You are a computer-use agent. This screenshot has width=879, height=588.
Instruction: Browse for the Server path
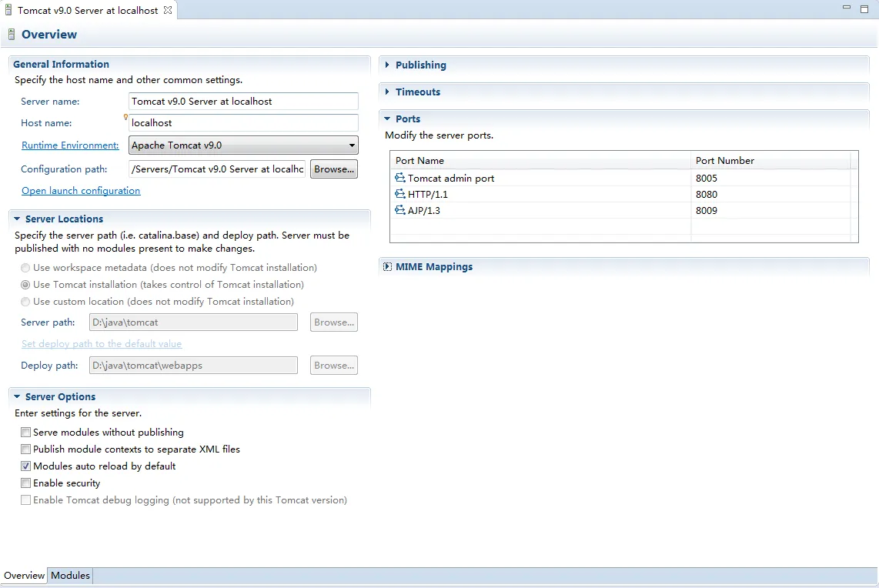334,322
